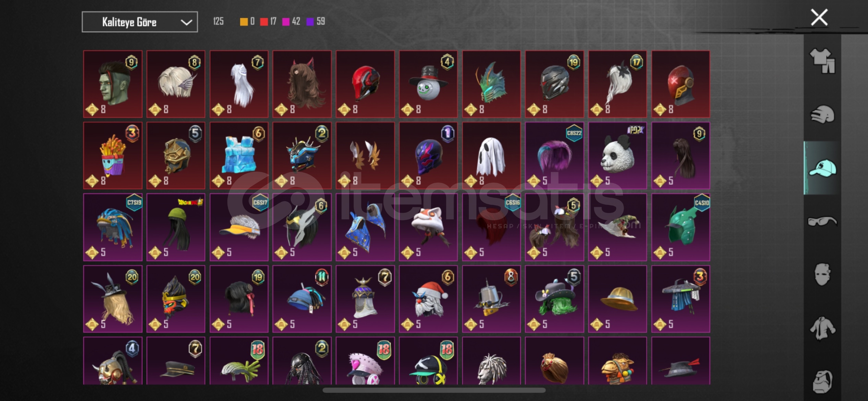Choose the ice block helmet item
This screenshot has width=868, height=401.
(239, 156)
